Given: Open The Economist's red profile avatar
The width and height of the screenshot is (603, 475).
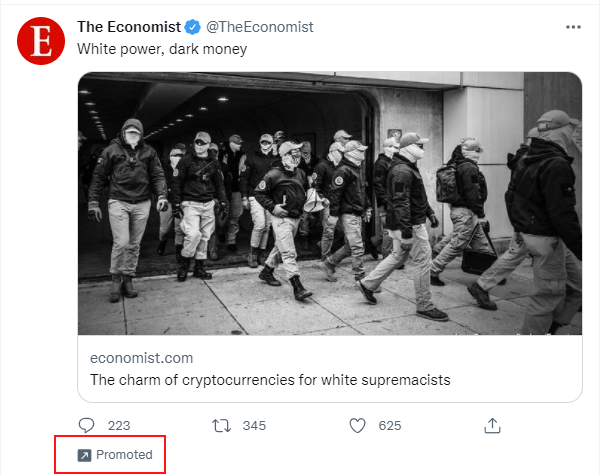Looking at the screenshot, I should click(41, 41).
